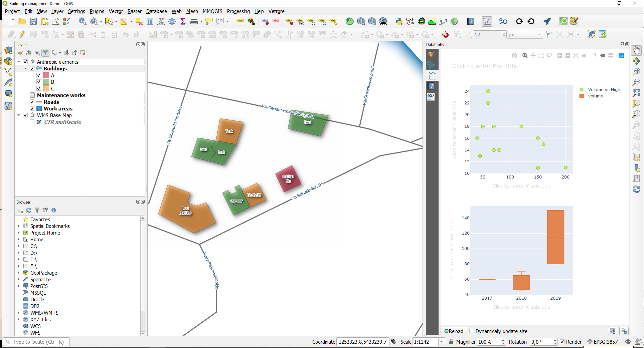The width and height of the screenshot is (644, 348).
Task: Click the plot title placeholder text
Action: [484, 66]
